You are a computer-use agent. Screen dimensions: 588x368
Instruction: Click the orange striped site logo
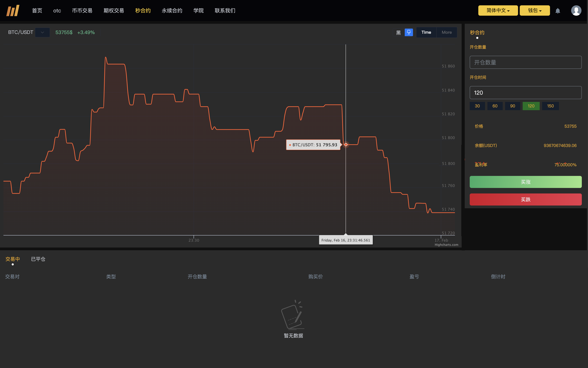13,10
